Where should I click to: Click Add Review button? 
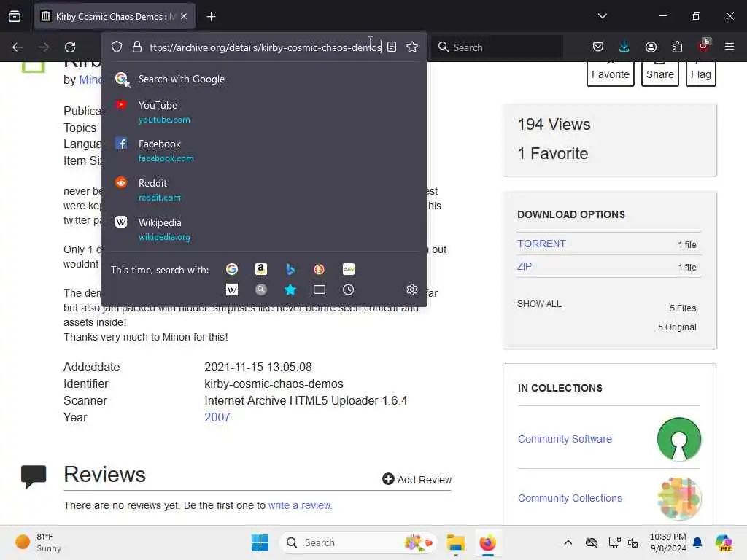pyautogui.click(x=417, y=480)
